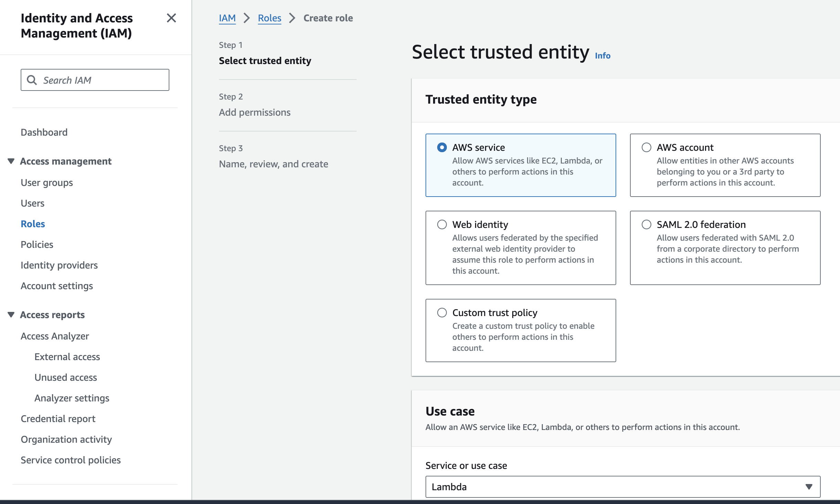
Task: Select Custom trust policy radio button
Action: 442,313
